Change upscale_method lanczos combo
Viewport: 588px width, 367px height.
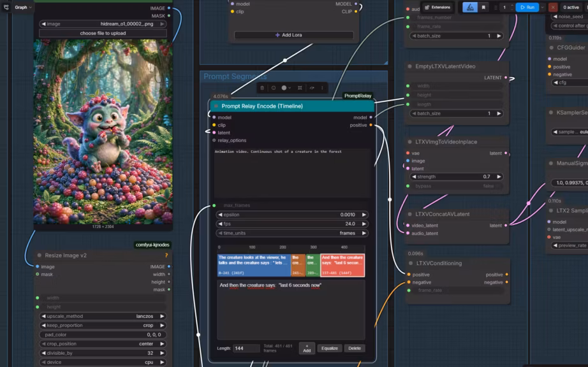[x=103, y=317]
